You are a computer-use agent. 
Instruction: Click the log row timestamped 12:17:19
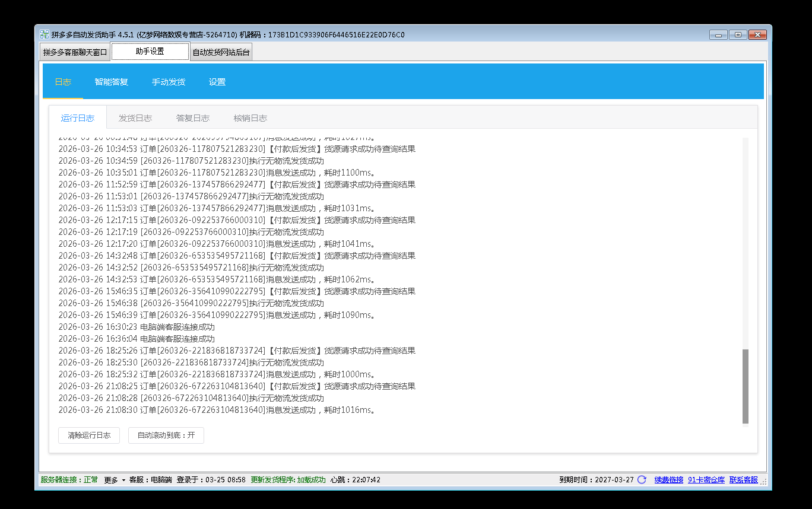point(191,232)
